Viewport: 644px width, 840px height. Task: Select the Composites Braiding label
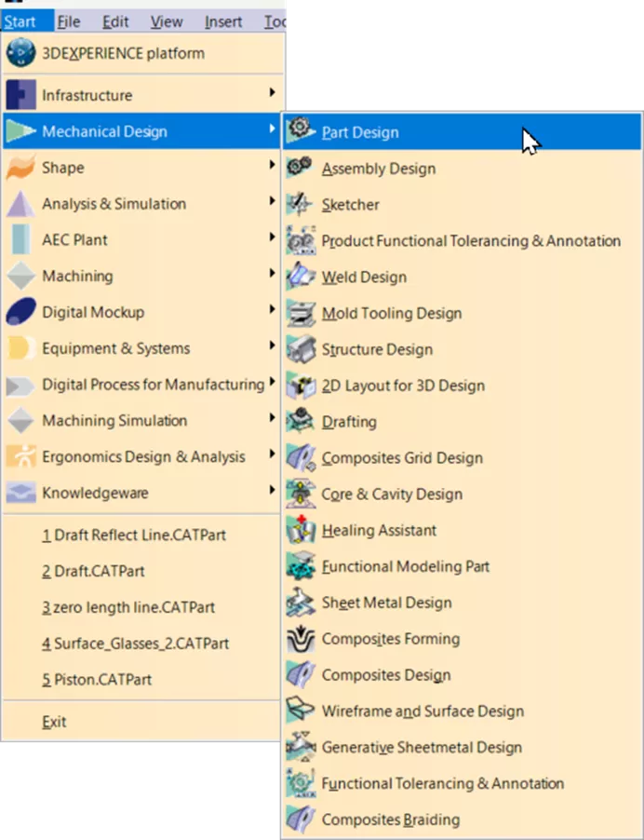(x=390, y=820)
